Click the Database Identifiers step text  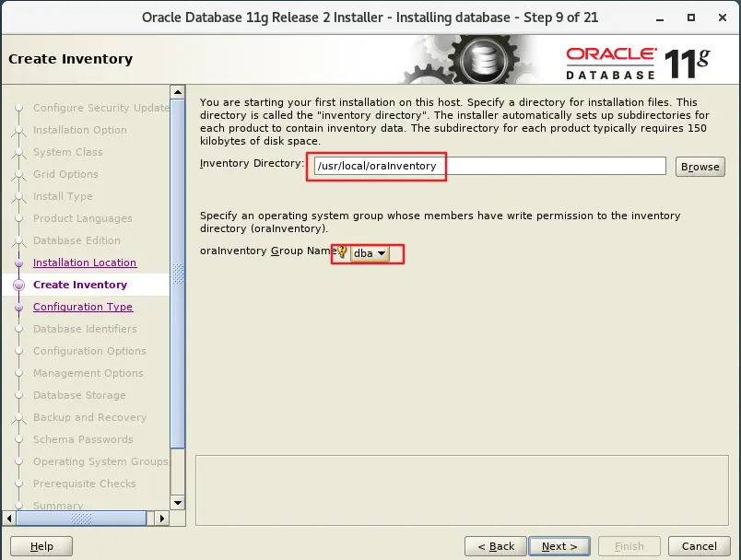85,329
